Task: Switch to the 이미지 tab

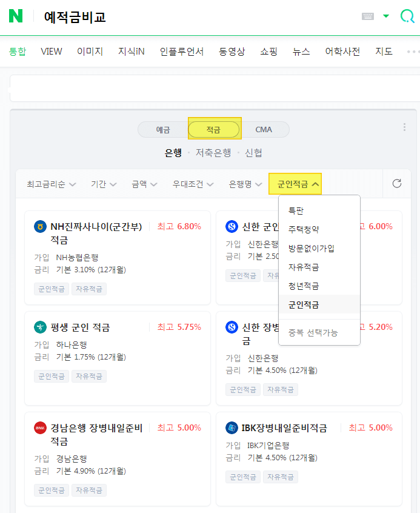Action: [x=90, y=52]
